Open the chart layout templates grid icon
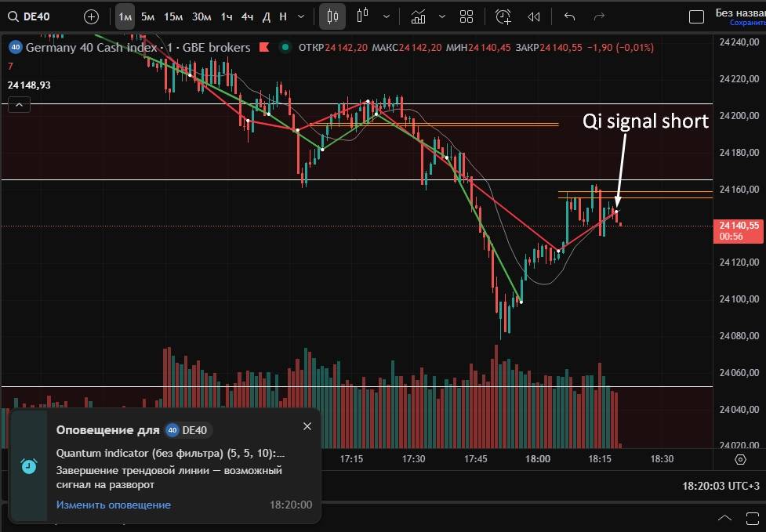This screenshot has width=766, height=532. click(x=466, y=16)
